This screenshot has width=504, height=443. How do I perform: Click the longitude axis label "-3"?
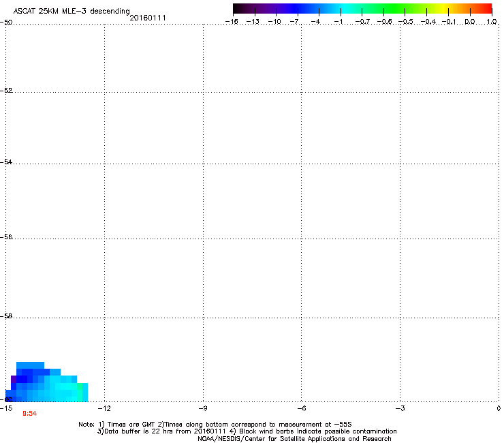coord(400,408)
